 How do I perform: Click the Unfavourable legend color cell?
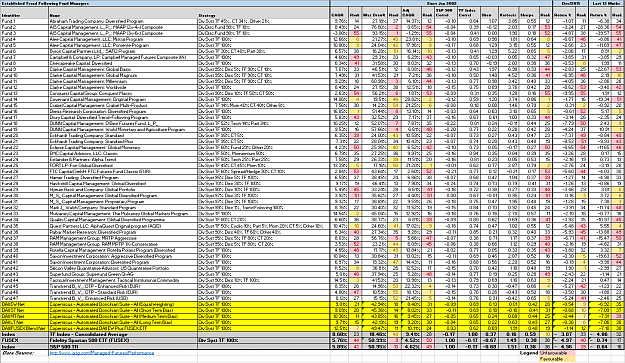tap(557, 353)
